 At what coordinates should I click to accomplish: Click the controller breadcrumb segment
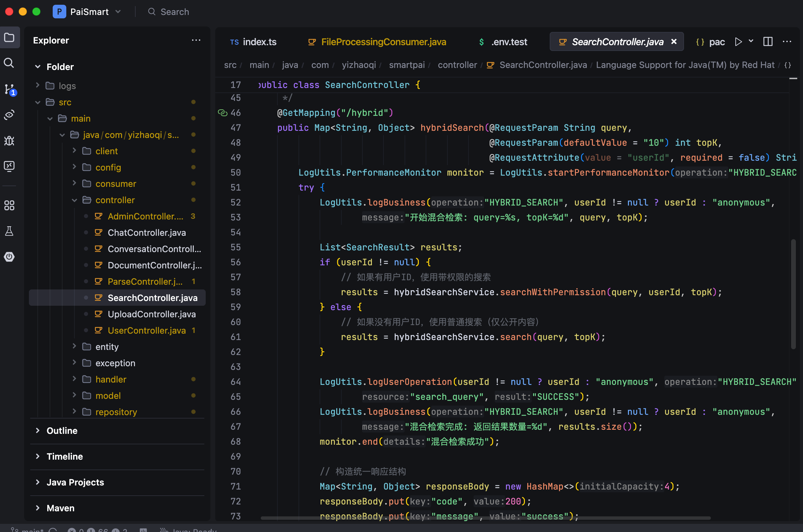point(457,65)
